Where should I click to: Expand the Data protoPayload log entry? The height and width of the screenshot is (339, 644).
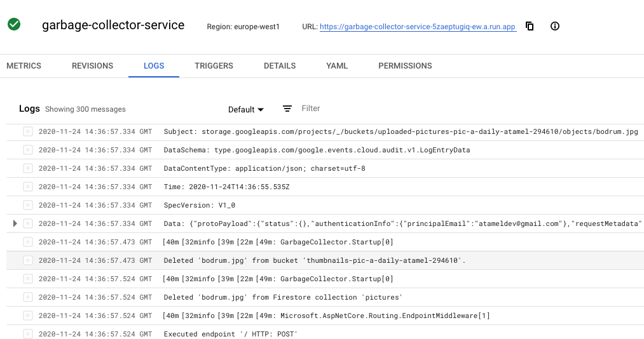15,223
